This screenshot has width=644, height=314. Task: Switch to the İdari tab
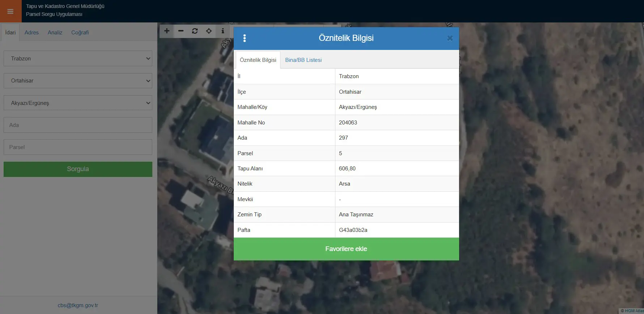click(10, 33)
